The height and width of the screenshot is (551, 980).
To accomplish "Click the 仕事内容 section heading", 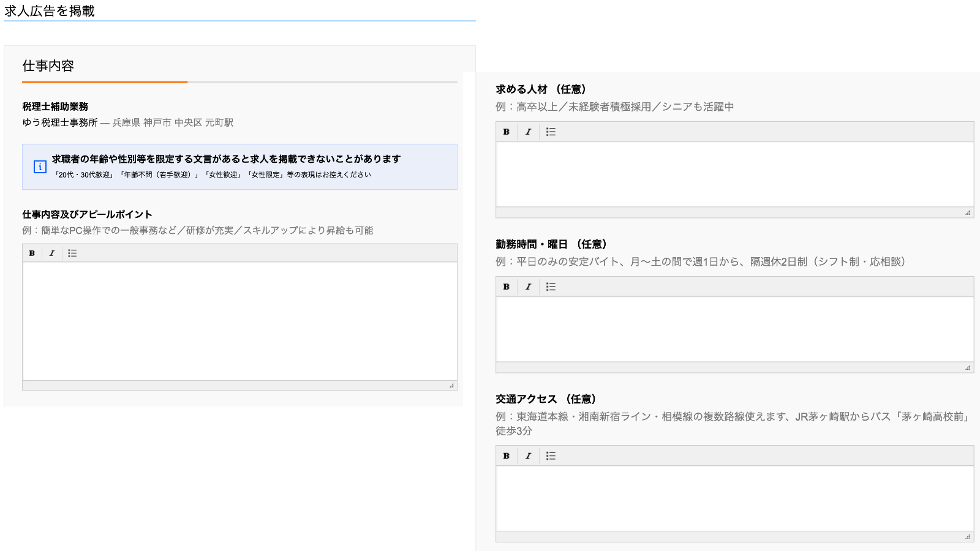I will [48, 66].
